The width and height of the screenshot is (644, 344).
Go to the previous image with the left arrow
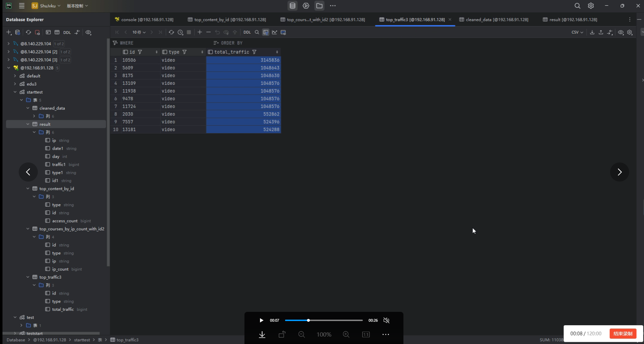click(28, 172)
